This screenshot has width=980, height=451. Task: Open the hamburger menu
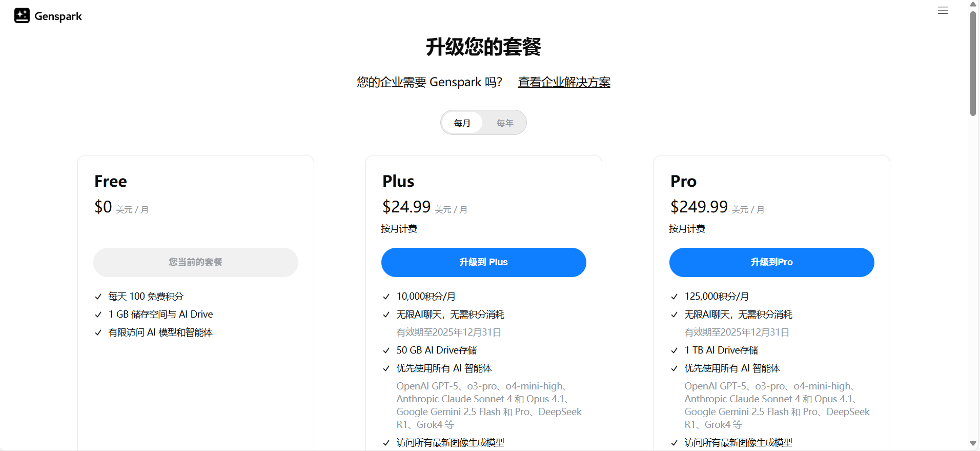943,10
